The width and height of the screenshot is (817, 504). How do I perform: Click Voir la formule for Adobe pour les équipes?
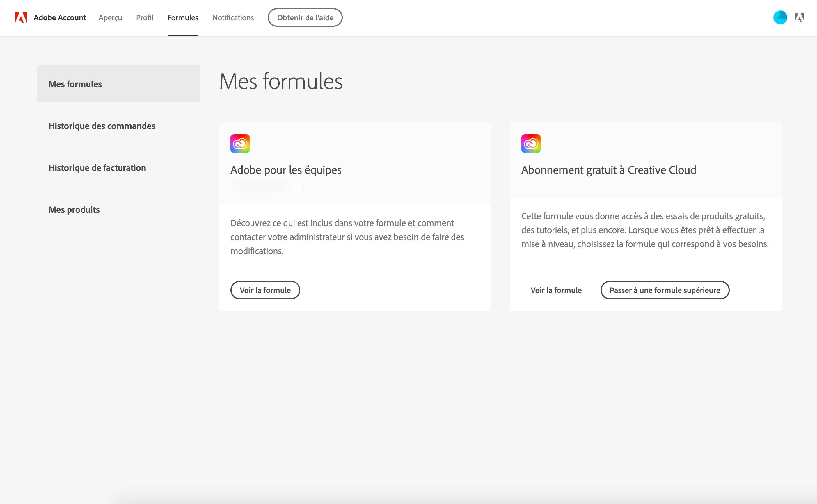point(265,290)
